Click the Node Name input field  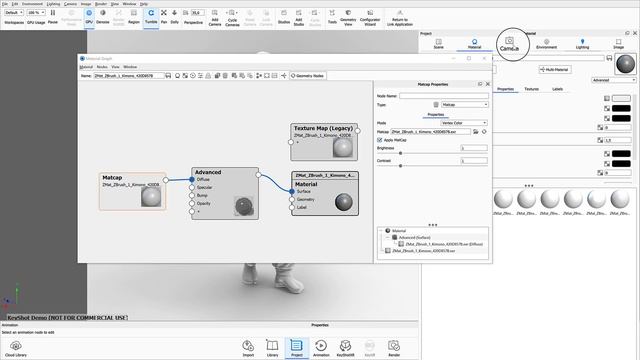coord(444,96)
